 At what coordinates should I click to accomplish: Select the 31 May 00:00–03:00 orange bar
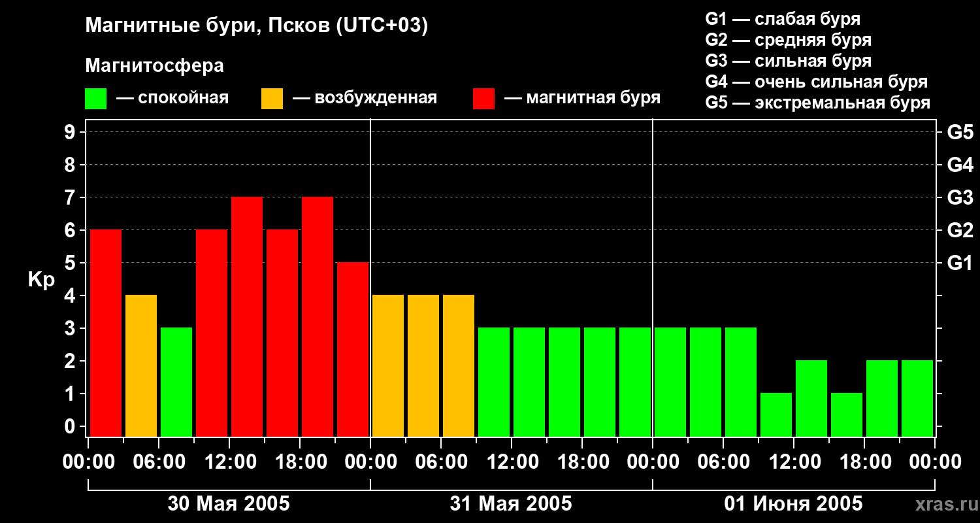click(388, 365)
